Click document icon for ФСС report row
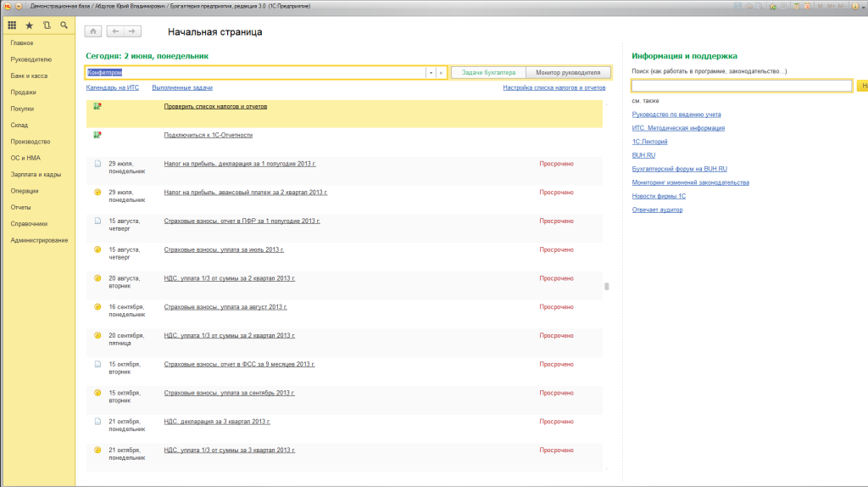 pos(97,364)
